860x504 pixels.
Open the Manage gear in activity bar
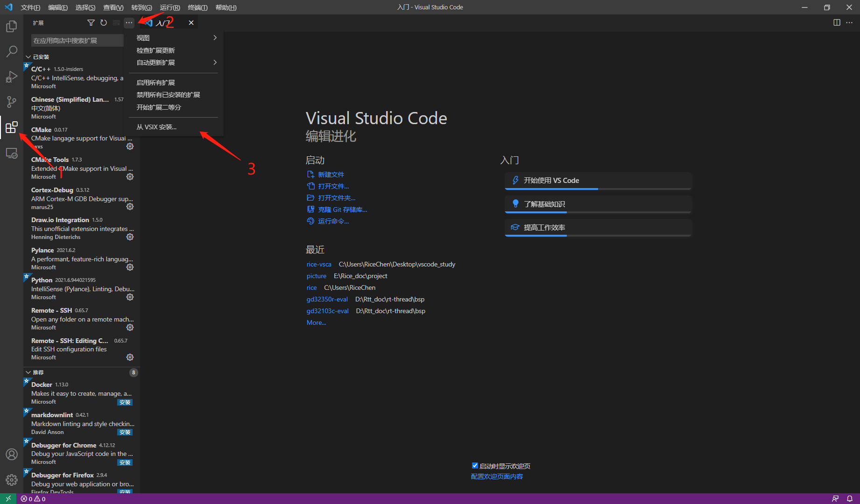coord(12,479)
